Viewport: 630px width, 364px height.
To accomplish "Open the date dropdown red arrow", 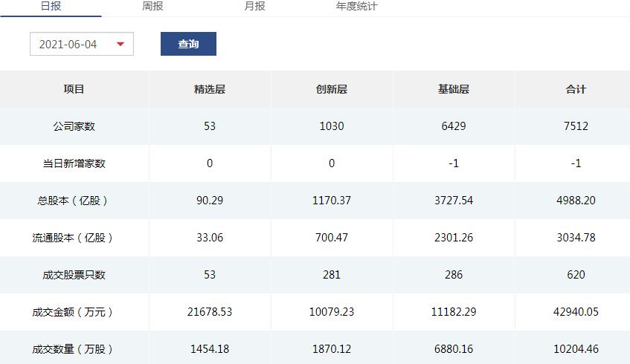I will click(120, 44).
